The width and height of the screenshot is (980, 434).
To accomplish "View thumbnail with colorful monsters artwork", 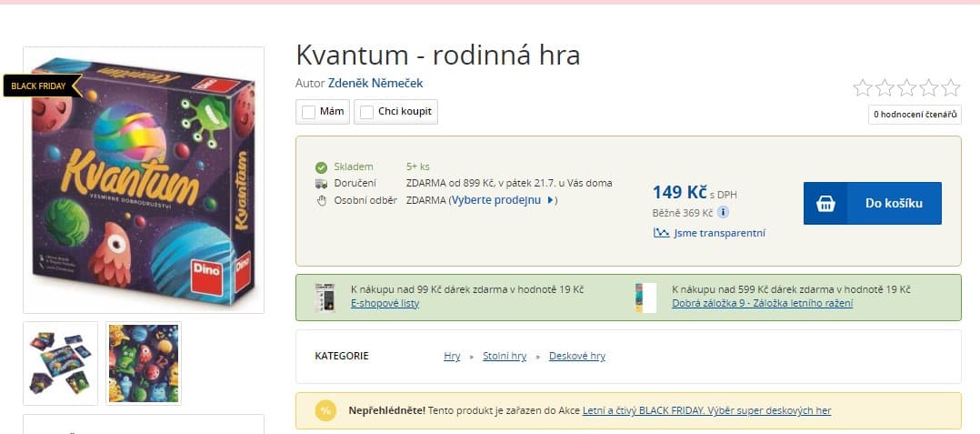I will point(144,363).
